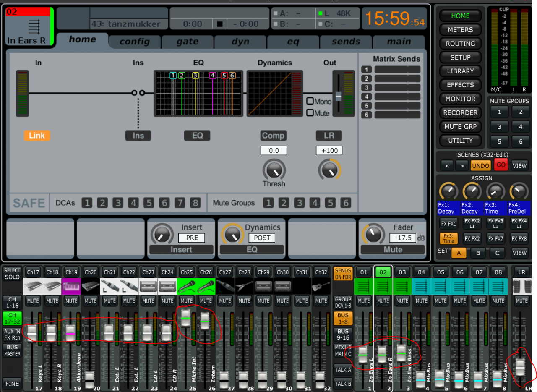The height and width of the screenshot is (392, 537).
Task: Switch to the main tab
Action: pyautogui.click(x=399, y=42)
